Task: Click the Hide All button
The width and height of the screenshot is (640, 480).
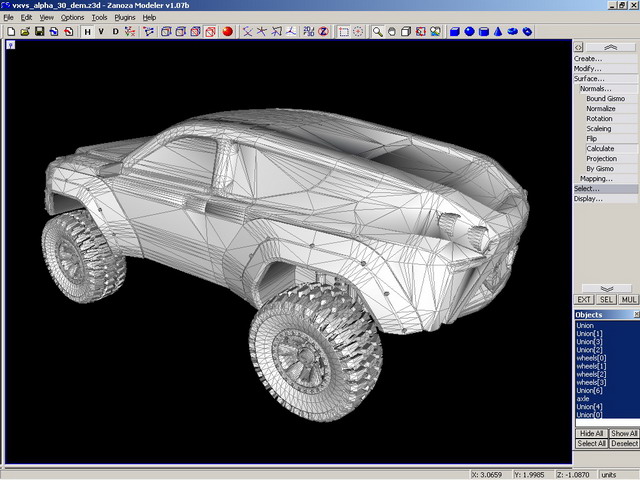Action: coord(591,433)
